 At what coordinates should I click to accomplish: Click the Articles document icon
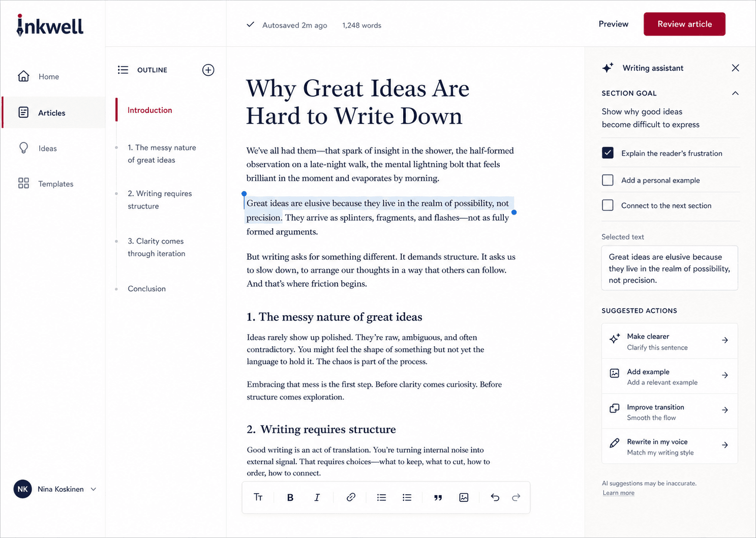coord(23,112)
